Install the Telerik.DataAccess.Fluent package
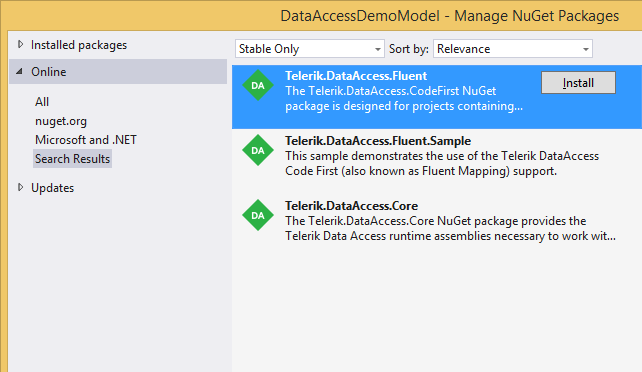 click(x=578, y=83)
